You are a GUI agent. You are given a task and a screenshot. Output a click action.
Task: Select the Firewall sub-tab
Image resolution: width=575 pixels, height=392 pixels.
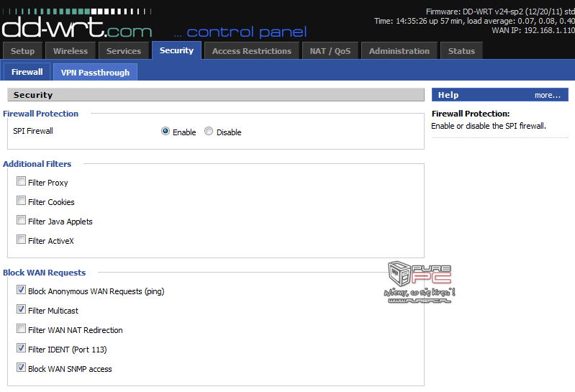[x=27, y=73]
